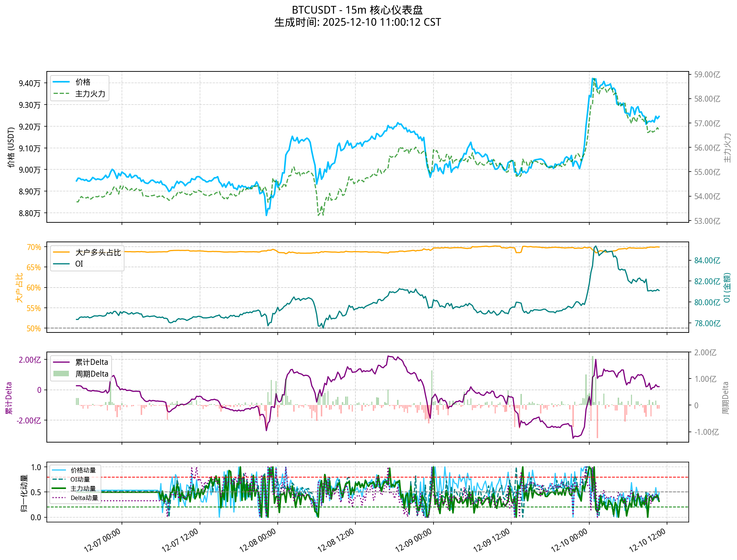Screen dimensions: 737x560
Task: Click the 主力火力 legend entry
Action: tap(90, 94)
